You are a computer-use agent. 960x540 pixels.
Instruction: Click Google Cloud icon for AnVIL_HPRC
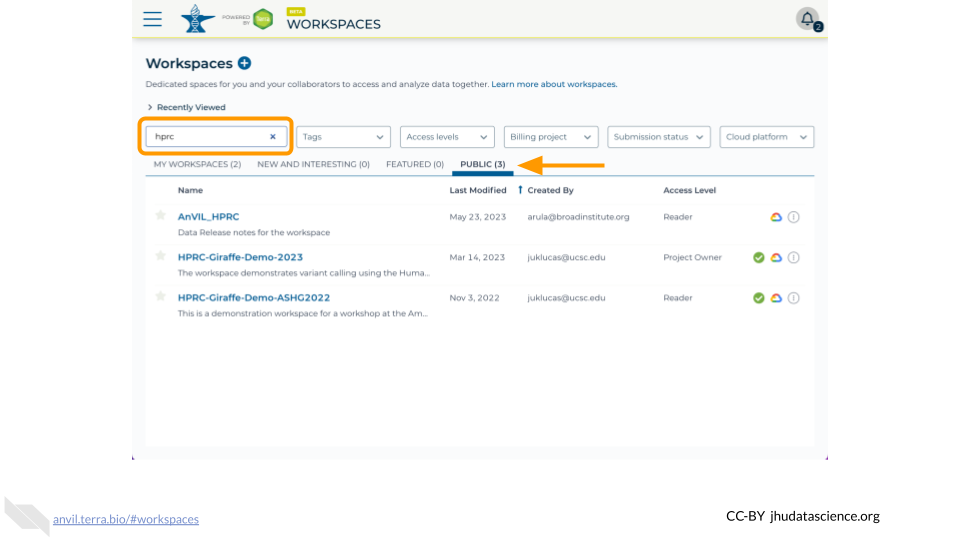[776, 217]
